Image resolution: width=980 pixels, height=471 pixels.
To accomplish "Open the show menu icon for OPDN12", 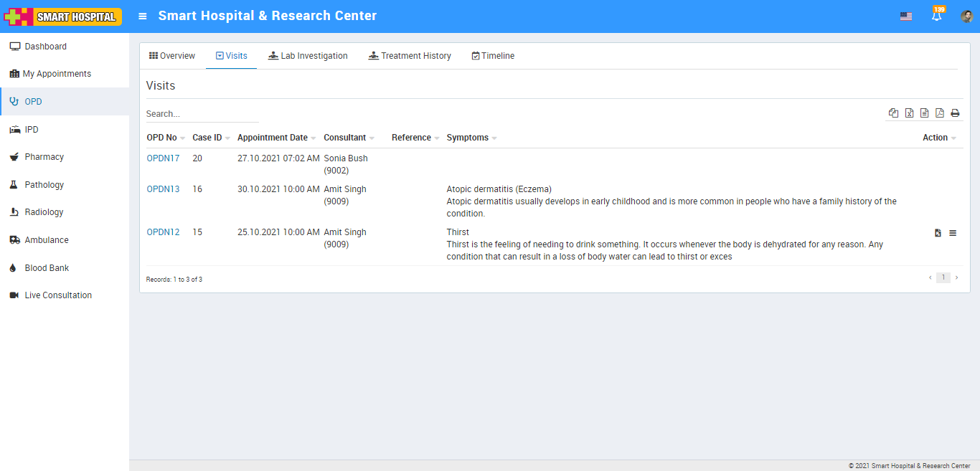I will 953,233.
